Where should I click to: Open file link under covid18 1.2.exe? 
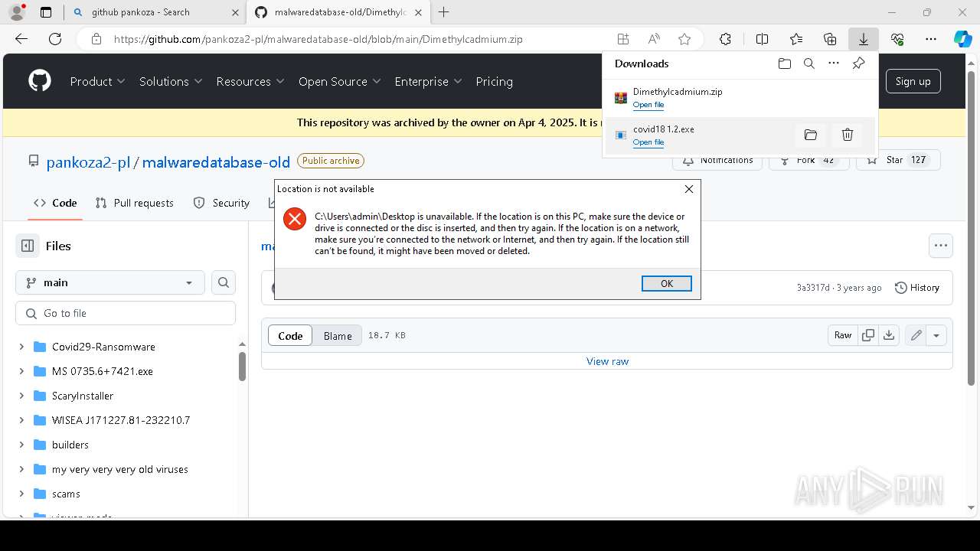click(x=648, y=142)
